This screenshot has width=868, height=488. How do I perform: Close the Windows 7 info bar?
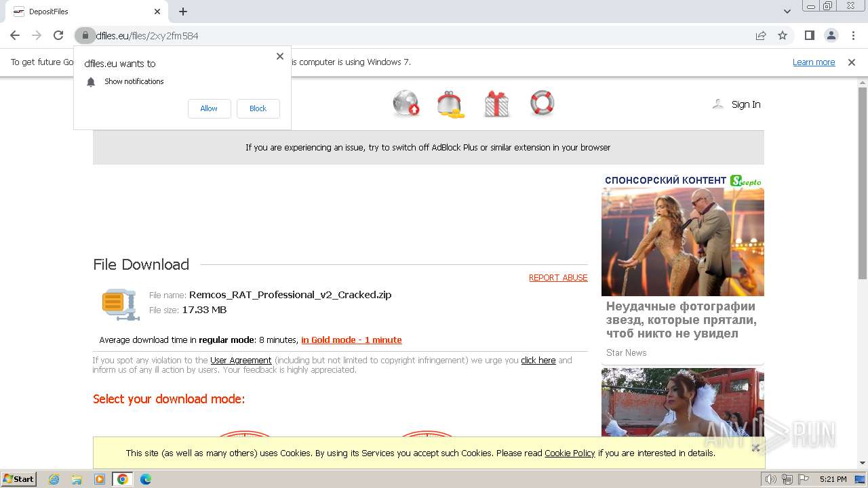click(852, 62)
